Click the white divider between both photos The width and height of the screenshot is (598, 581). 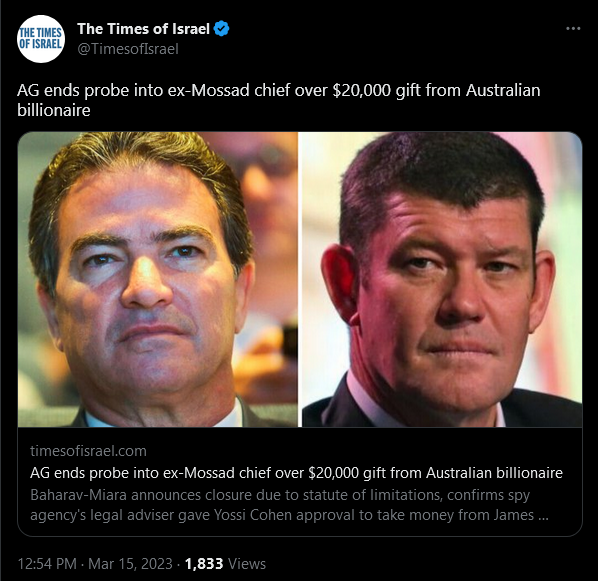(x=300, y=280)
